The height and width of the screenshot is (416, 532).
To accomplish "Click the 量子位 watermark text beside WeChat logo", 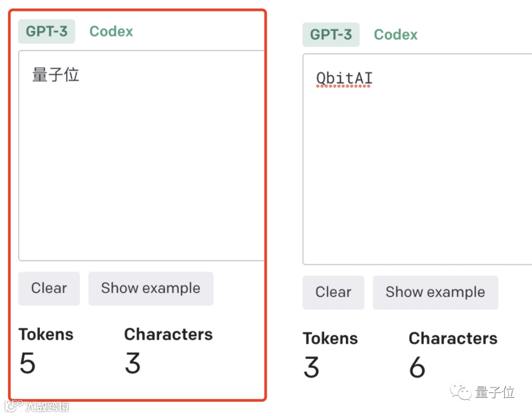I will coord(495,393).
